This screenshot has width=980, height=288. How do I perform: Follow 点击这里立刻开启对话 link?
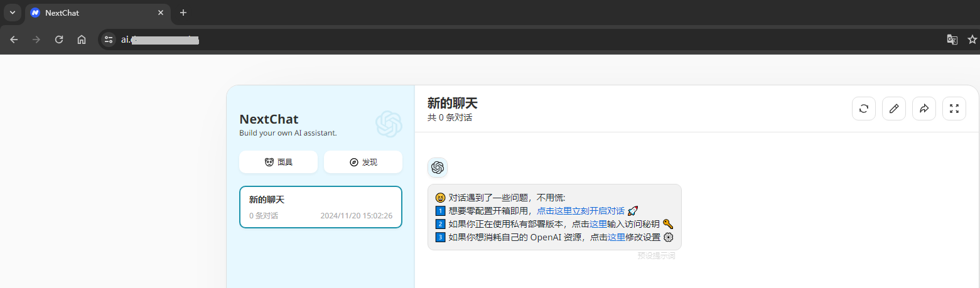[581, 211]
